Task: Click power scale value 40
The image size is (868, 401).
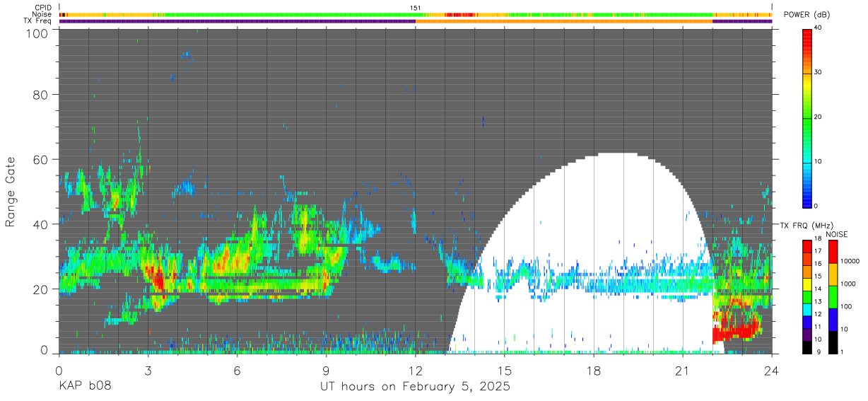Action: point(818,28)
